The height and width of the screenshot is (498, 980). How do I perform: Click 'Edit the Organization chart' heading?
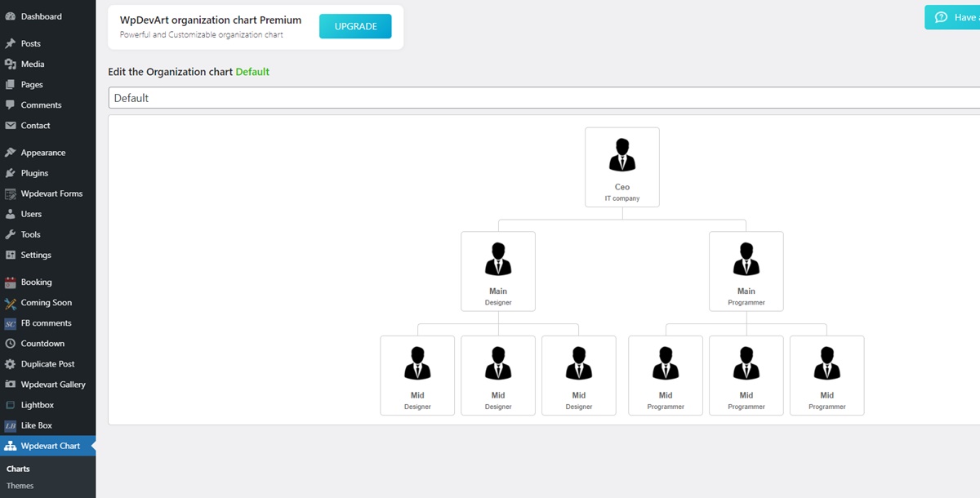pyautogui.click(x=171, y=72)
